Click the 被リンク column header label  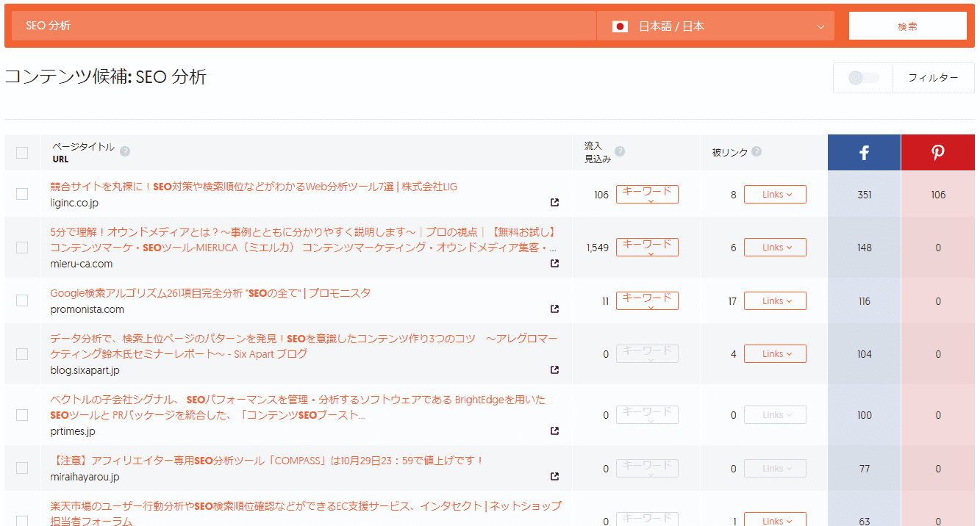tap(729, 152)
